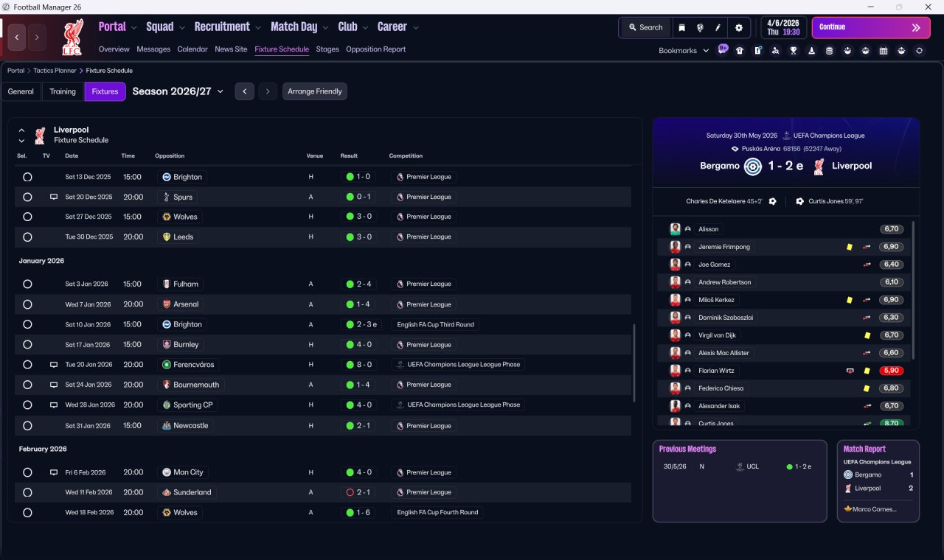
Task: Expand the Match Day menu chevron
Action: click(x=325, y=28)
